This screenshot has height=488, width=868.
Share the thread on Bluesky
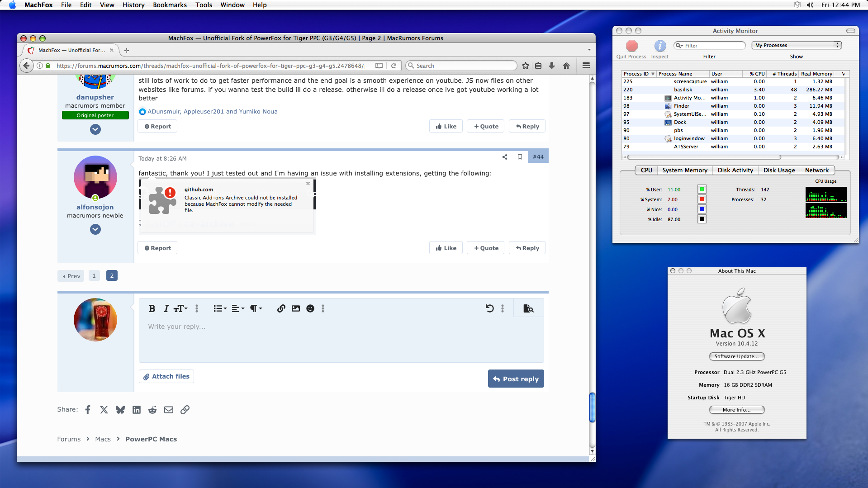[120, 410]
